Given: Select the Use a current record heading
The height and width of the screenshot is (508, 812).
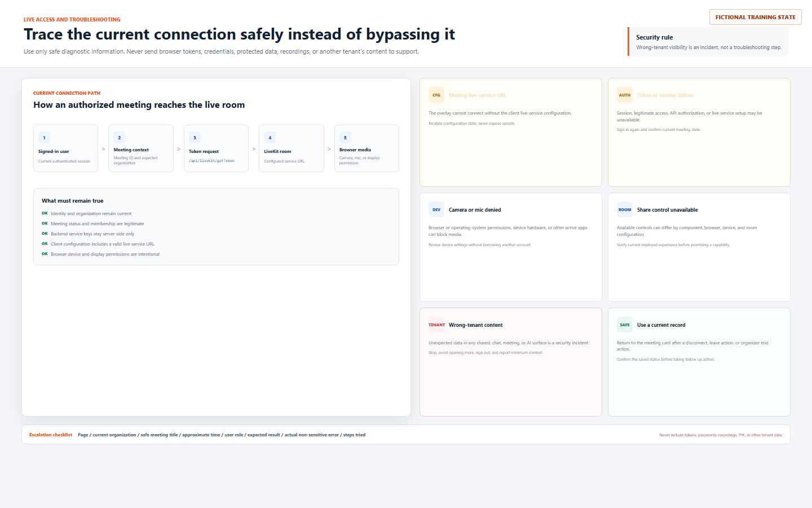Looking at the screenshot, I should (661, 325).
